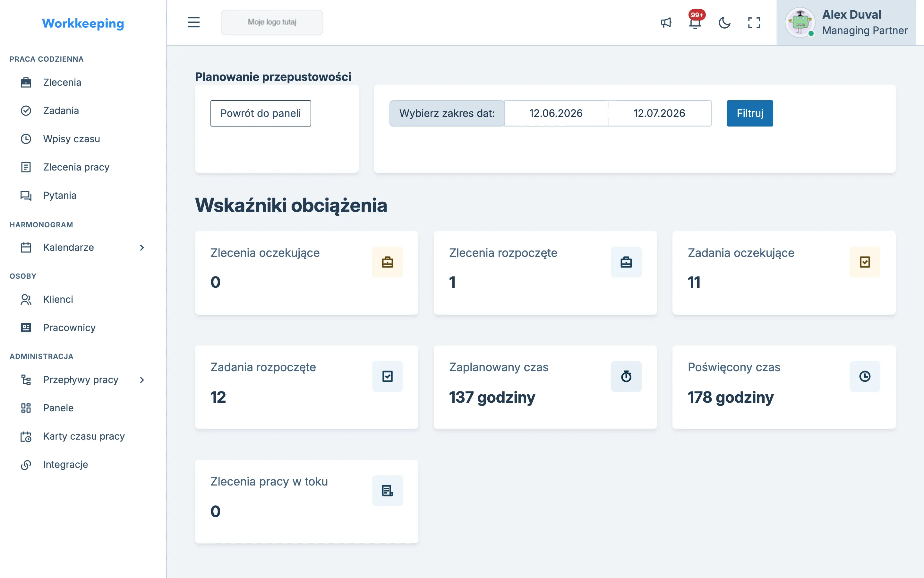Click the Poświęcony czas card title
Screen dimensions: 924x578
pyautogui.click(x=734, y=367)
